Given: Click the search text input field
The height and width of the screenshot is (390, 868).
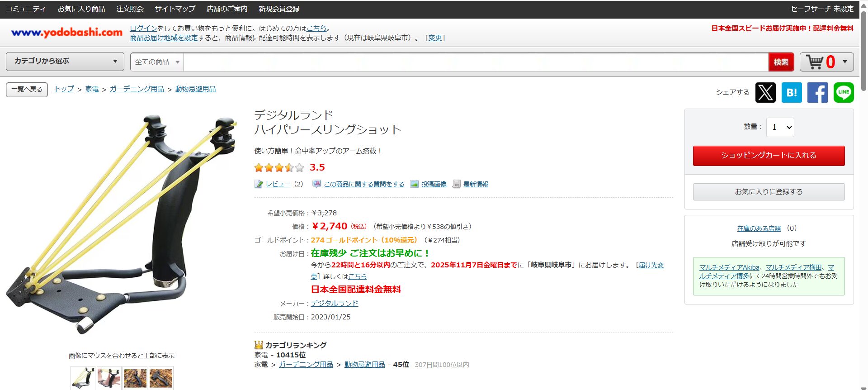Looking at the screenshot, I should [x=476, y=62].
